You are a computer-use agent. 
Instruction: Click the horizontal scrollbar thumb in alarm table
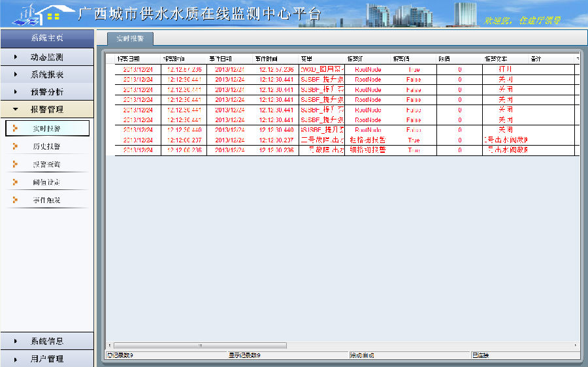200,345
